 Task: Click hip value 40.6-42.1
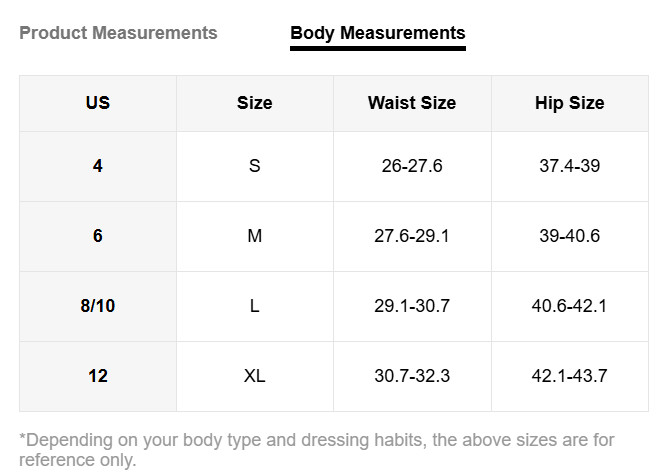point(570,306)
